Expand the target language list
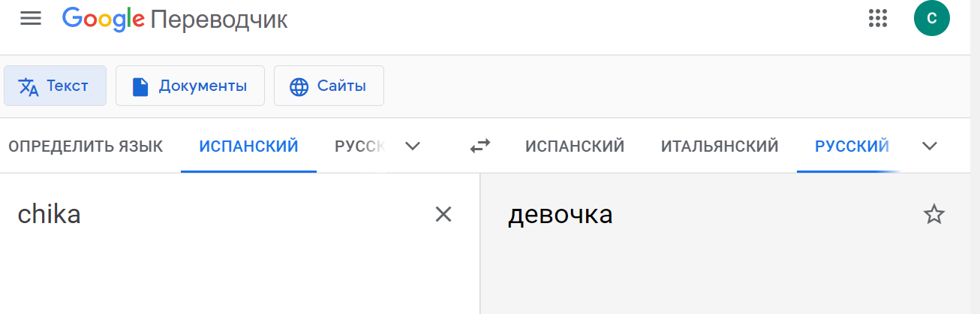The width and height of the screenshot is (980, 314). (930, 146)
